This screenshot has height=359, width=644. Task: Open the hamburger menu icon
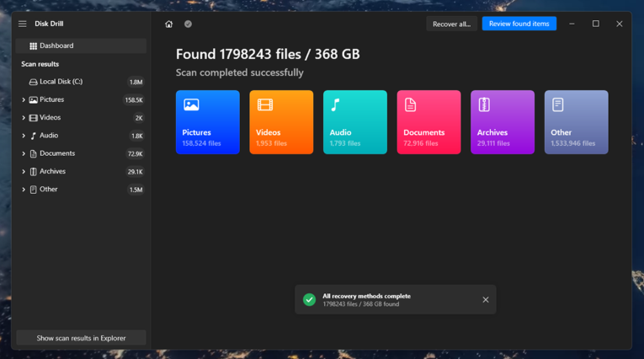(23, 24)
